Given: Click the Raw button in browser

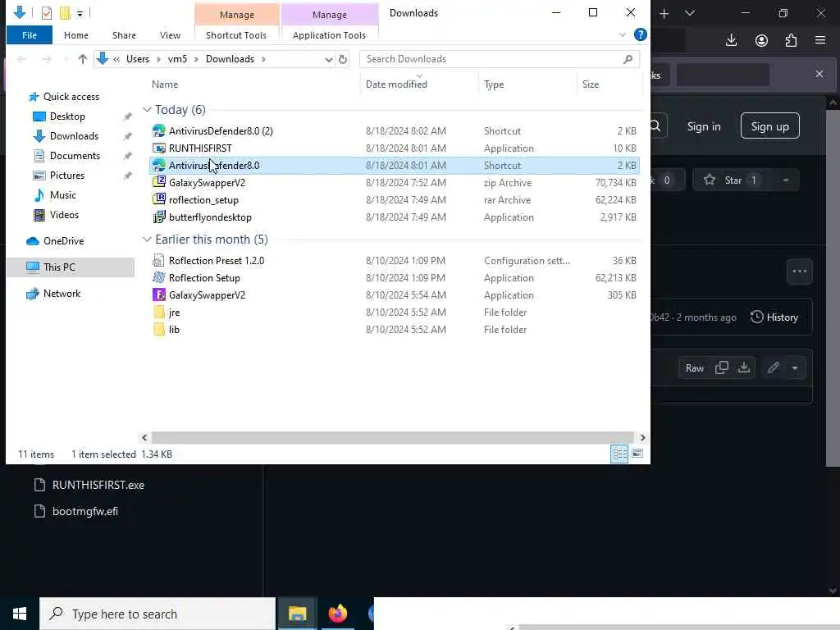Looking at the screenshot, I should tap(694, 368).
